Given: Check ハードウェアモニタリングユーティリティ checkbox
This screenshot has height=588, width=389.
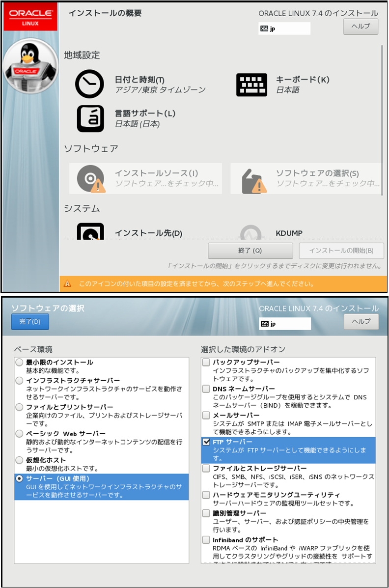Looking at the screenshot, I should point(206,495).
